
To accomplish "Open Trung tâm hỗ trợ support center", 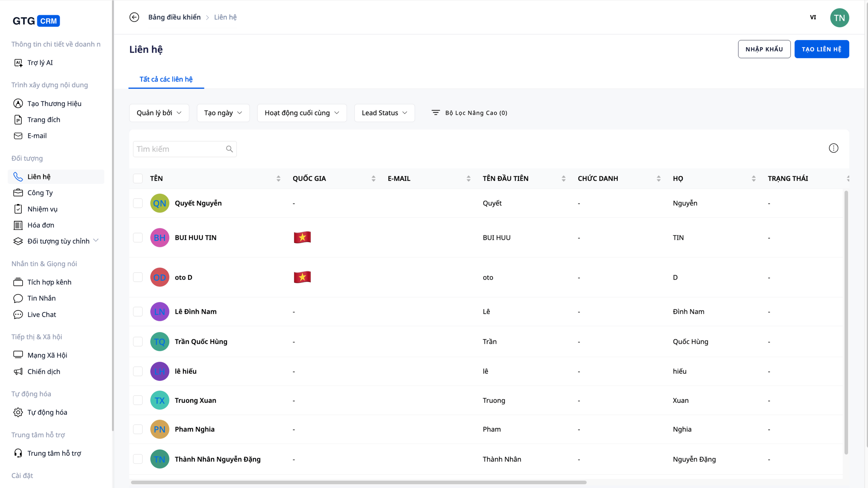I will click(x=54, y=453).
